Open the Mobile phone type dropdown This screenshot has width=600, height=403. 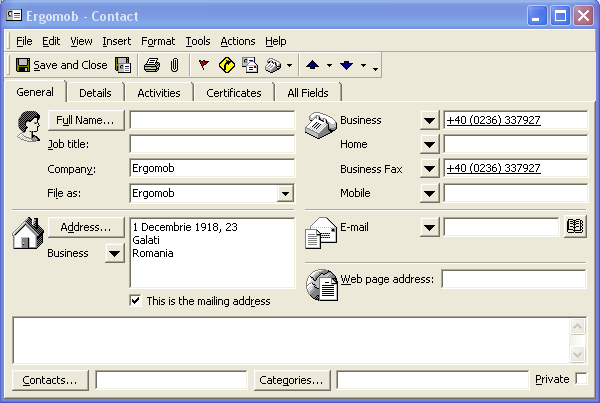(429, 193)
